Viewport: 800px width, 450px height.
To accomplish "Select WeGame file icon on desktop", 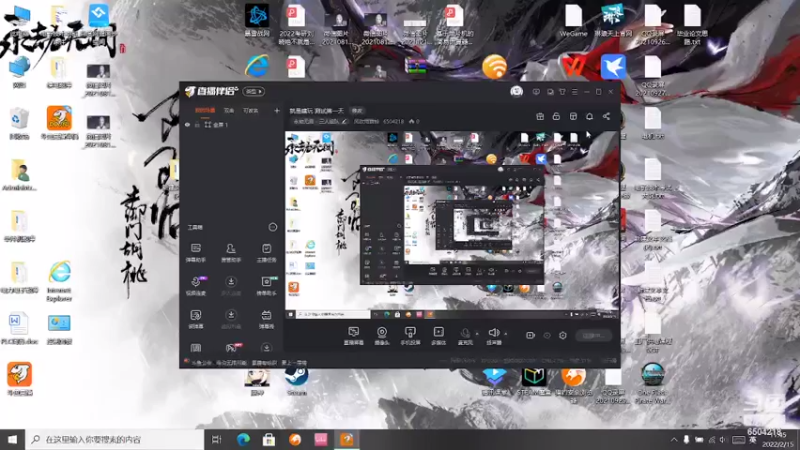I will coord(573,21).
